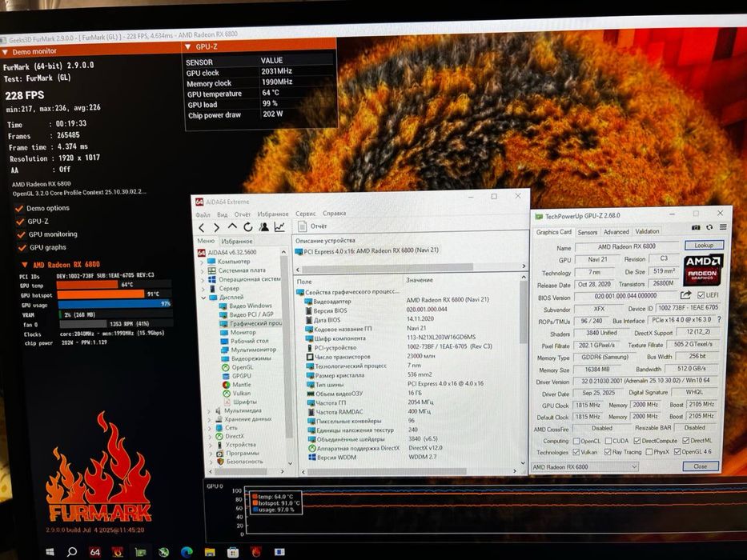Toggle OpenCL checkbox in GPU-Z

pos(576,441)
